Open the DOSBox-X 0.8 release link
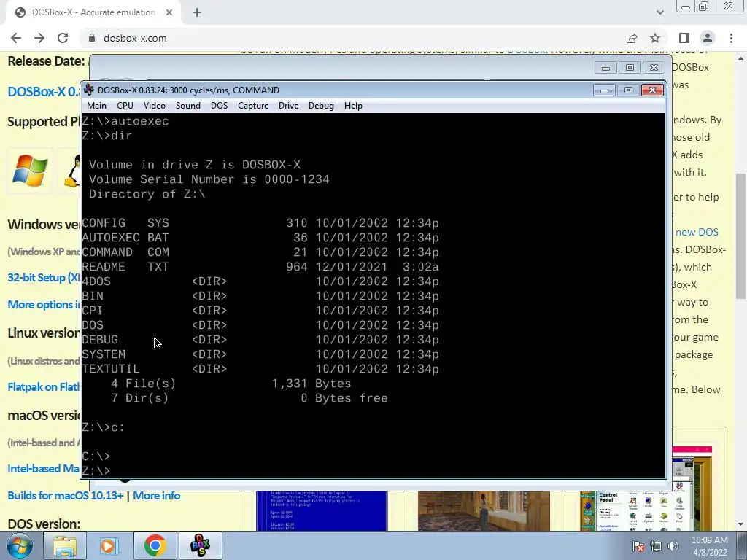Screen dimensions: 747x560 click(x=43, y=91)
